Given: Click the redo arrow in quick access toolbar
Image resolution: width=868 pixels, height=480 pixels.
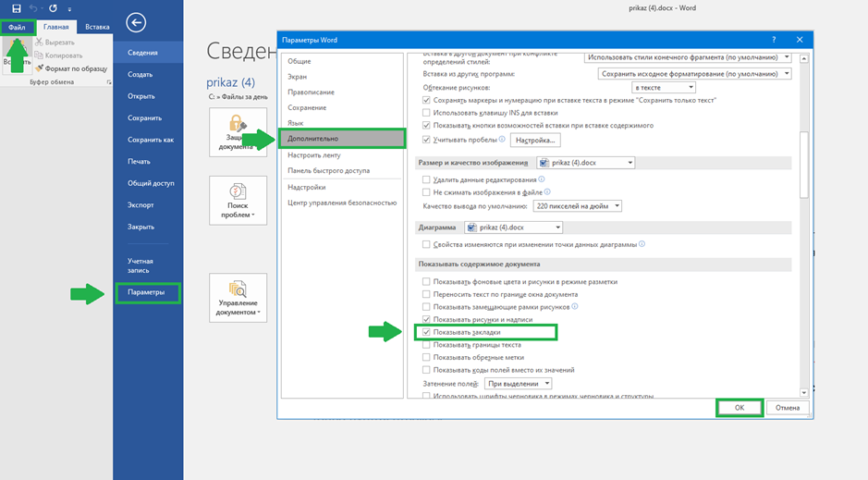Looking at the screenshot, I should pos(53,8).
